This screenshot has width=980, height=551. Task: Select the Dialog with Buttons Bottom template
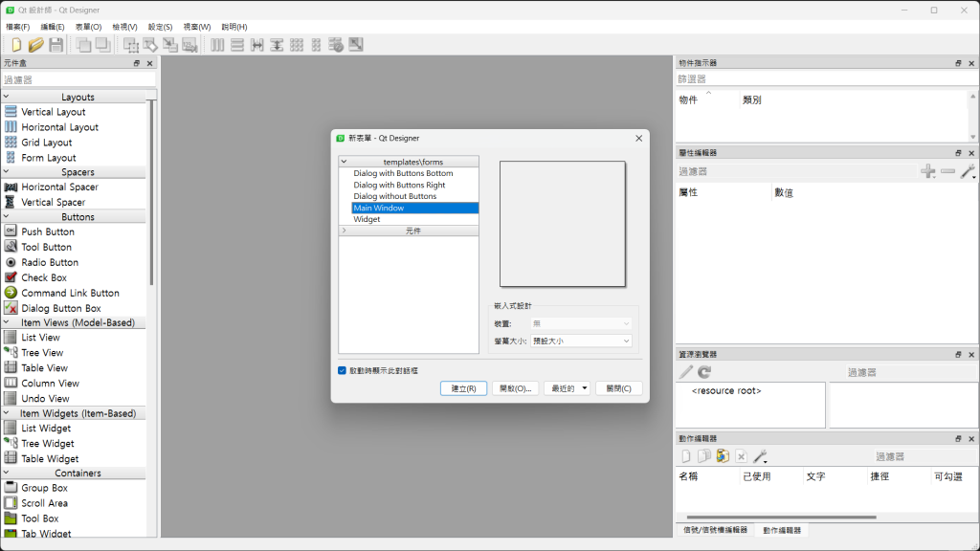point(403,173)
